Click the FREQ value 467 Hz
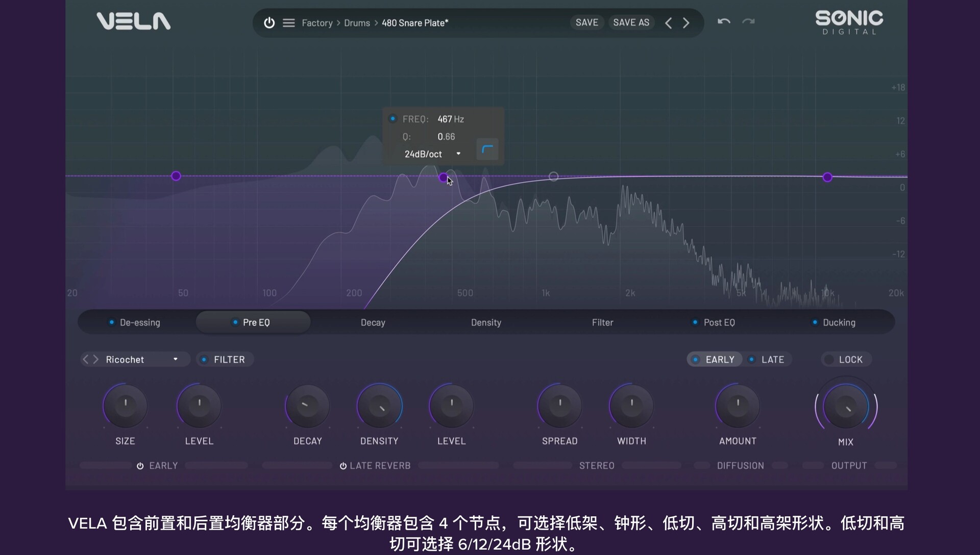The height and width of the screenshot is (555, 980). tap(451, 119)
